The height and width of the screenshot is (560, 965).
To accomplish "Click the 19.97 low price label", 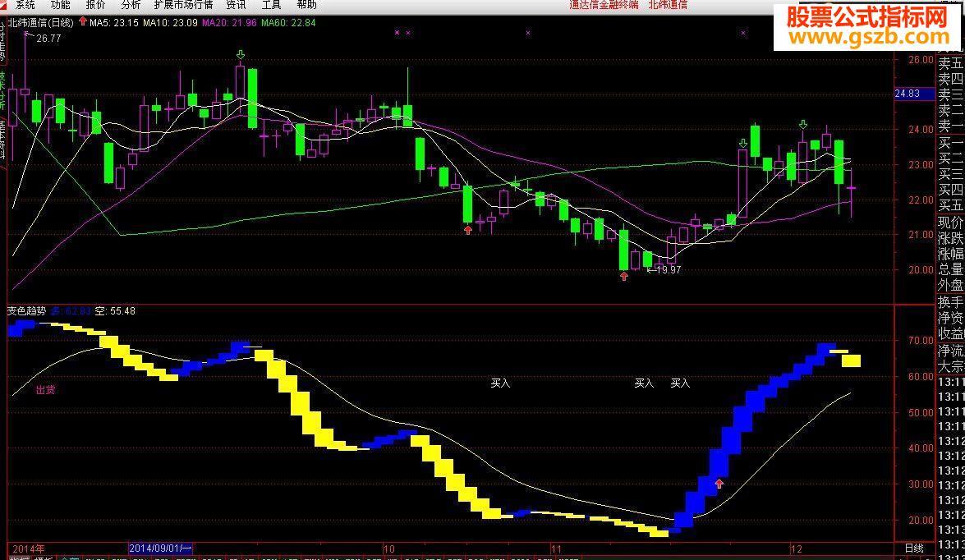I will coord(669,269).
